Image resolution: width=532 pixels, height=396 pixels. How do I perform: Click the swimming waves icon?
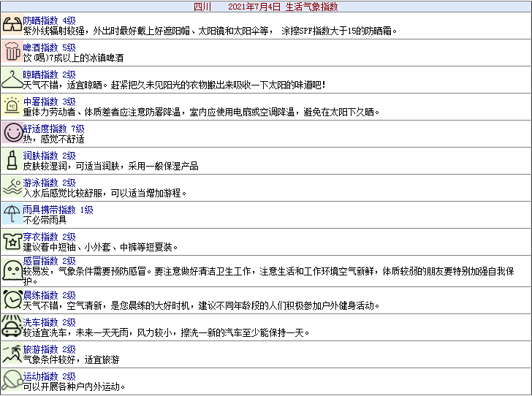point(12,188)
